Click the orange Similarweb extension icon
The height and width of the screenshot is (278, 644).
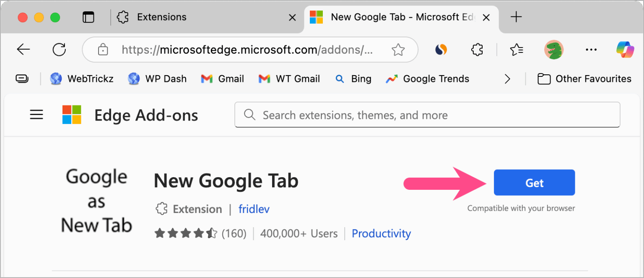coord(441,50)
